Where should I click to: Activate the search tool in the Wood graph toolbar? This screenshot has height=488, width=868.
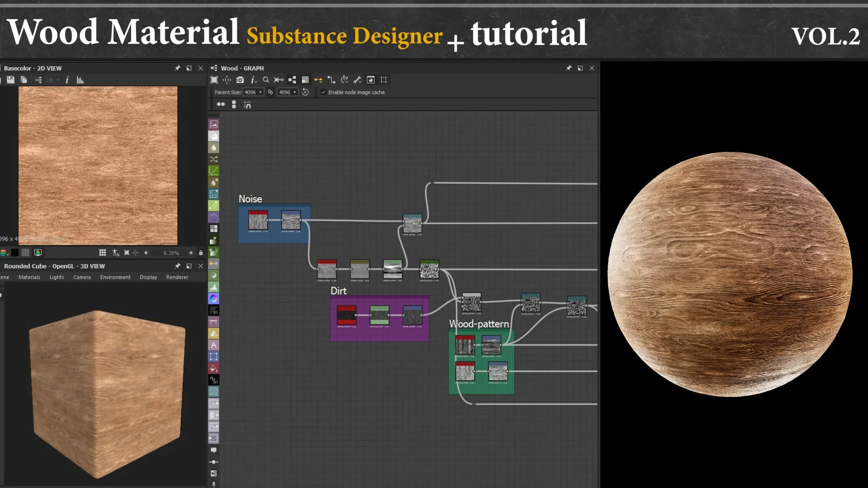click(x=266, y=80)
